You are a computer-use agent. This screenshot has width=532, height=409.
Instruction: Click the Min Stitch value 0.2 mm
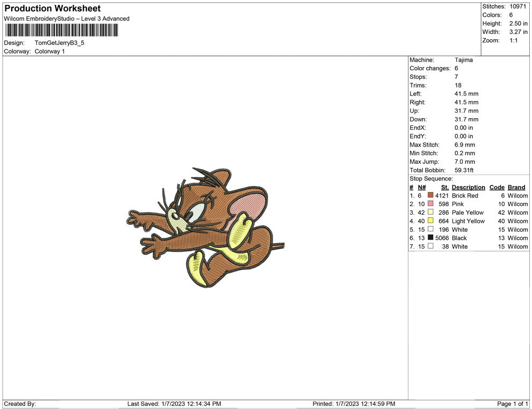coord(465,153)
